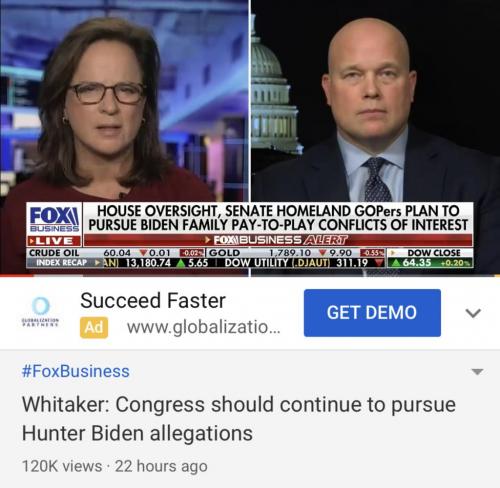Image resolution: width=500 pixels, height=488 pixels.
Task: Click the Index Recap ticker label
Action: pos(62,263)
